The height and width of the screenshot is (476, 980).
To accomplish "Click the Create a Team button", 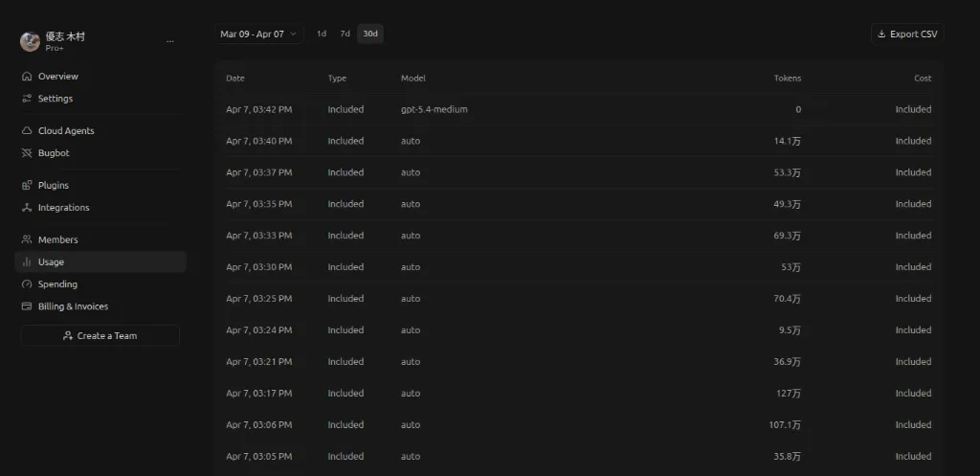I will tap(100, 336).
